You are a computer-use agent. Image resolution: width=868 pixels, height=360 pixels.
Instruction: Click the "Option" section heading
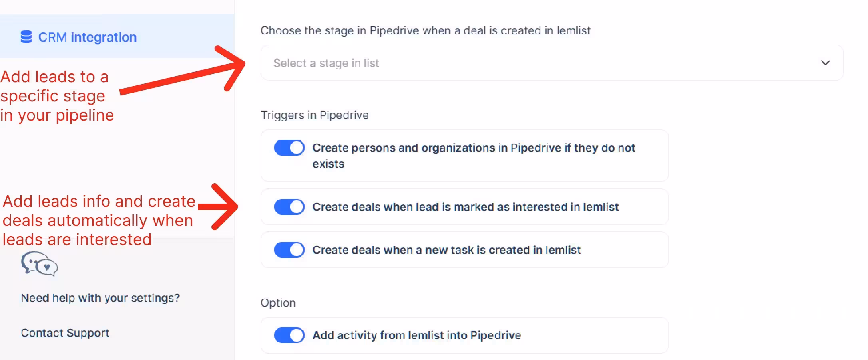coord(278,303)
